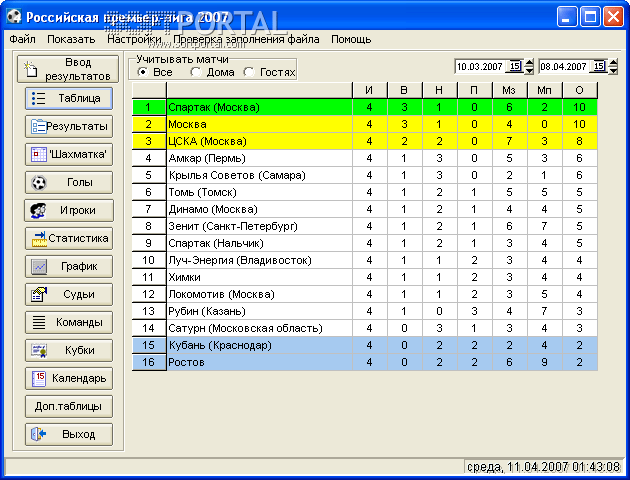Decrease the end date with down arrow

(x=613, y=70)
